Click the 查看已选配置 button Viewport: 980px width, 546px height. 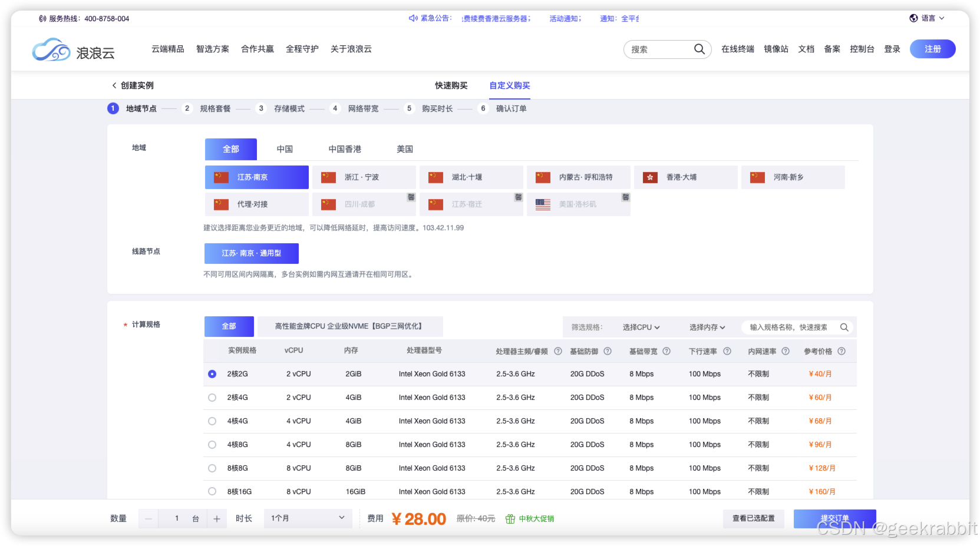click(x=754, y=518)
